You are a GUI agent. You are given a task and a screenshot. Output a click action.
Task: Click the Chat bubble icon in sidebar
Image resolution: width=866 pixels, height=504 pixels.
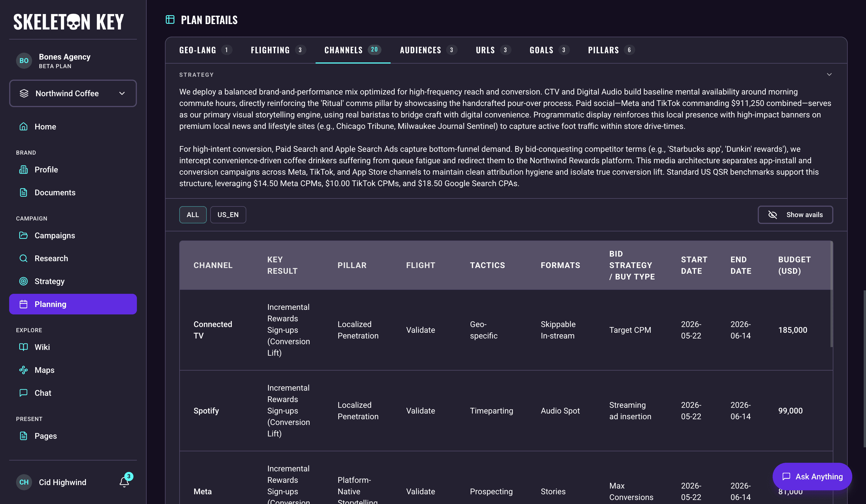coord(23,393)
